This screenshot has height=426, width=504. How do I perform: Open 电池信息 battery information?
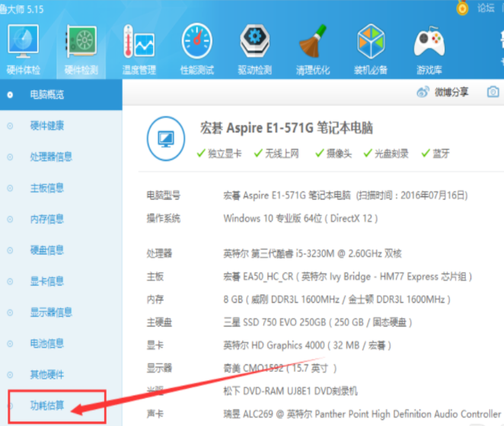[x=46, y=344]
